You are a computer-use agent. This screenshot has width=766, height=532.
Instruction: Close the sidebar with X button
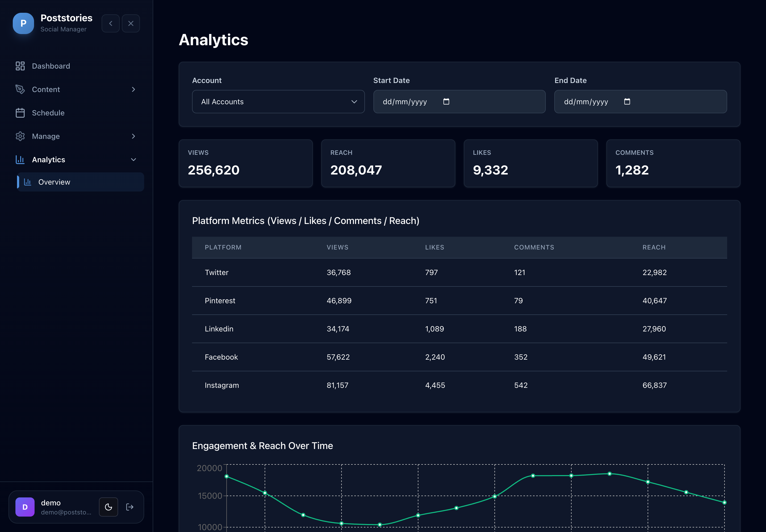click(131, 23)
